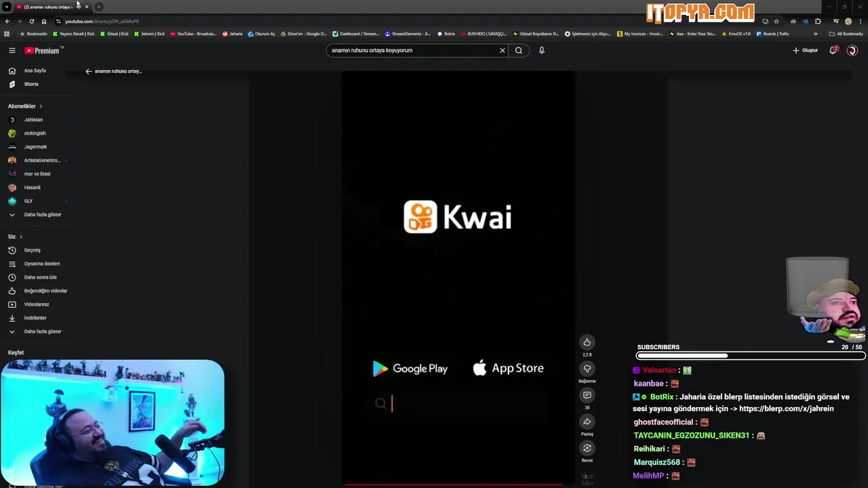This screenshot has height=488, width=868.
Task: Bookmark this page with the star
Action: coord(776,21)
